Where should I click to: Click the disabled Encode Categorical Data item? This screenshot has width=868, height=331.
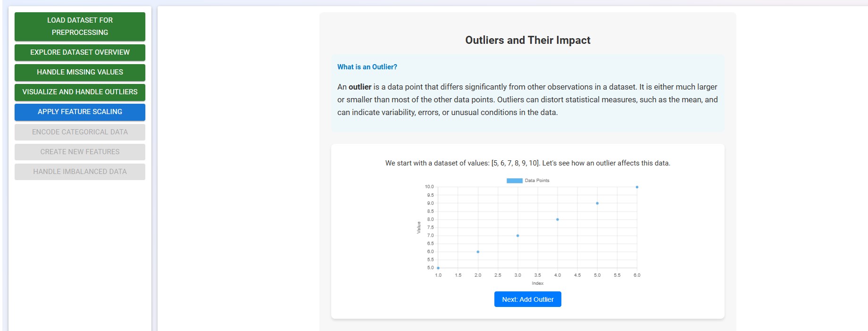pos(79,132)
